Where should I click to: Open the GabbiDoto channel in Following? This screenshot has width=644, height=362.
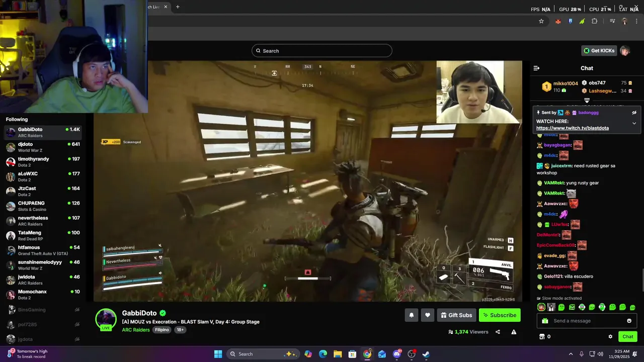coord(43,133)
